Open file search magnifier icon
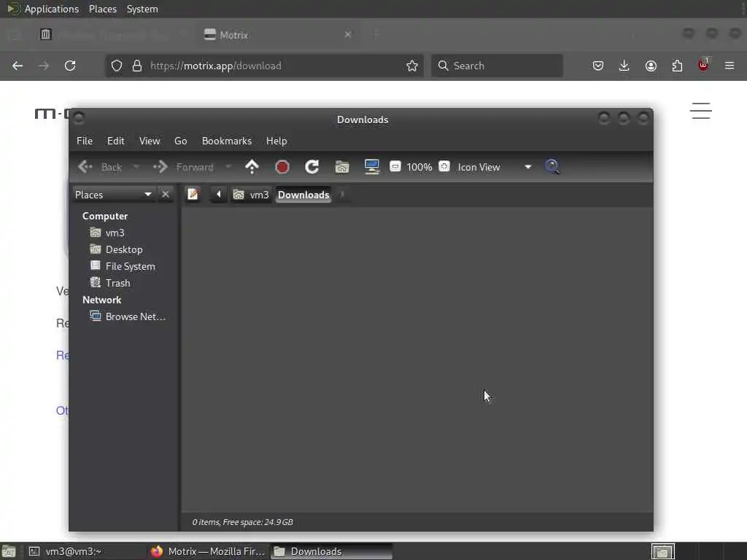 pos(551,167)
